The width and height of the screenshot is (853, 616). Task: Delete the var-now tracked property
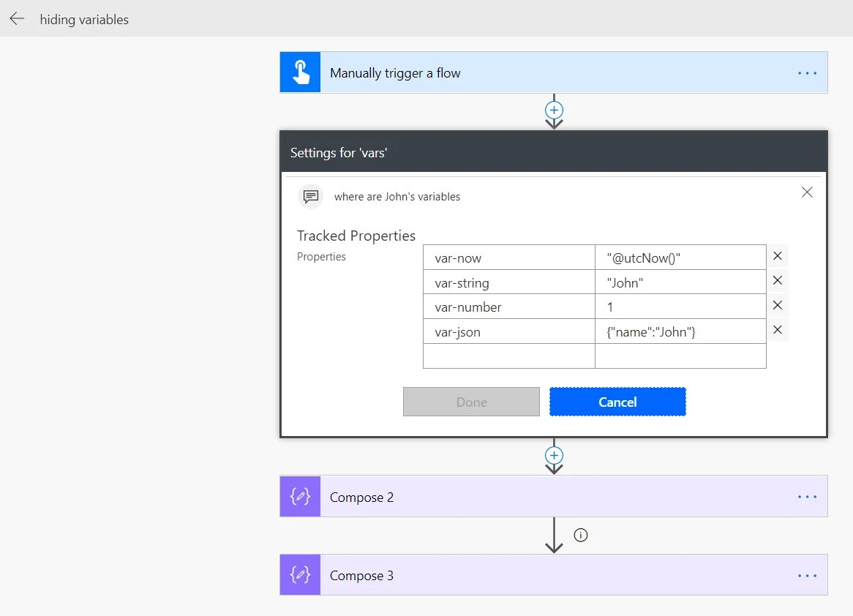tap(778, 256)
